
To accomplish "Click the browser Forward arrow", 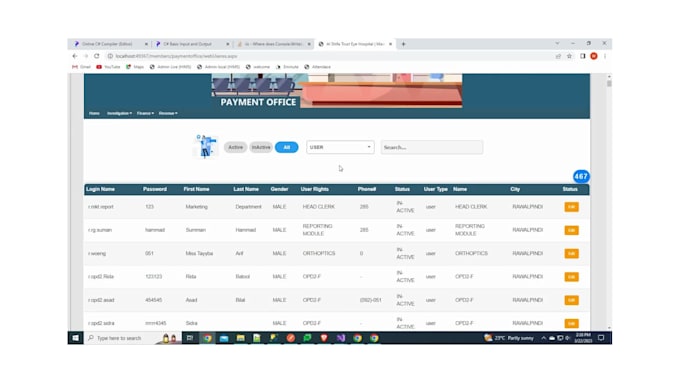I will pyautogui.click(x=85, y=56).
